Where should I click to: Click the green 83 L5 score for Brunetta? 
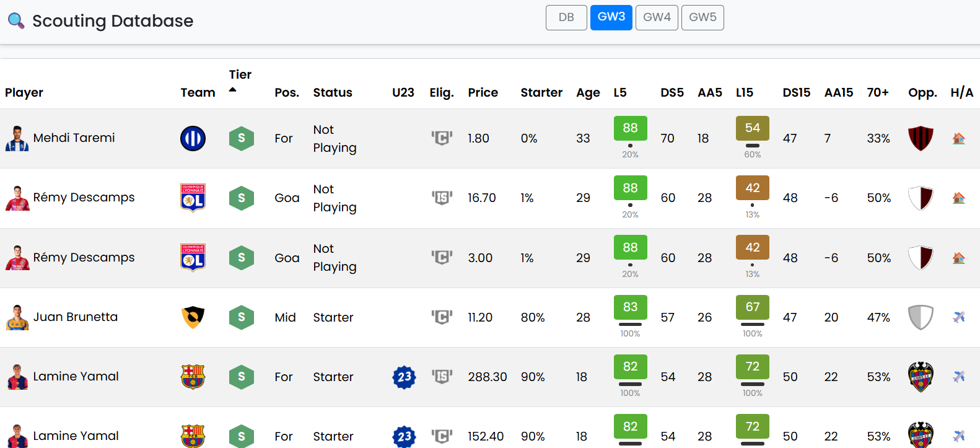pos(630,307)
